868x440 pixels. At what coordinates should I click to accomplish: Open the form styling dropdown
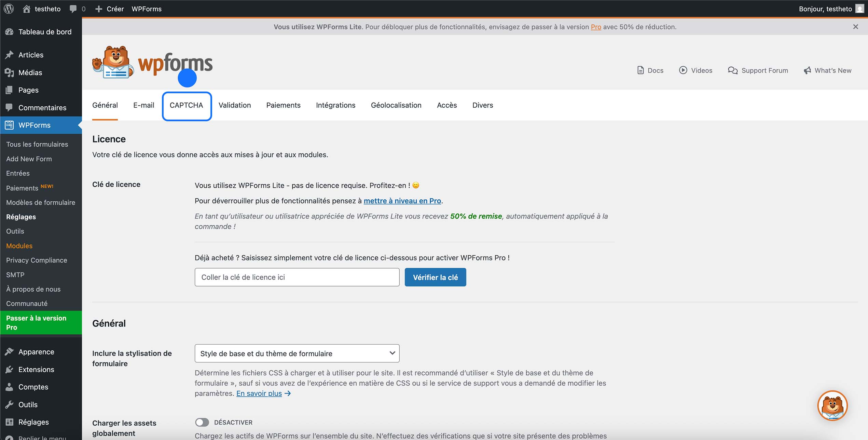(x=297, y=353)
